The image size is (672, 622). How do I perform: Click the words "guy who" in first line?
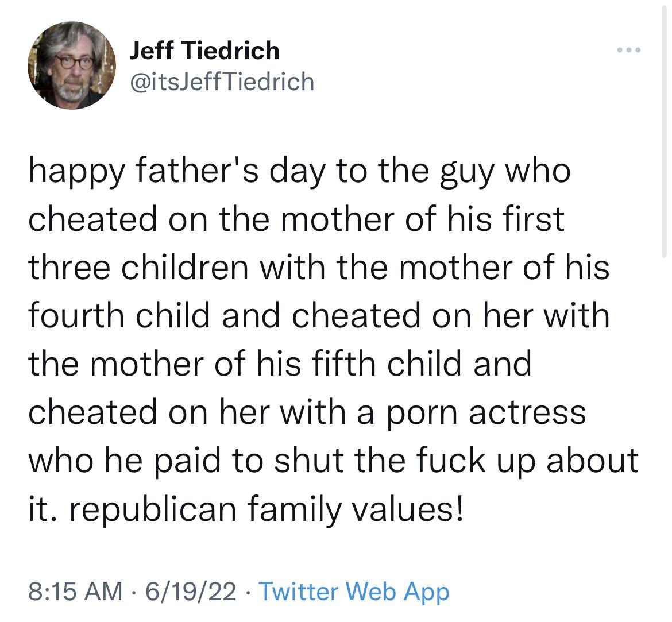[505, 172]
